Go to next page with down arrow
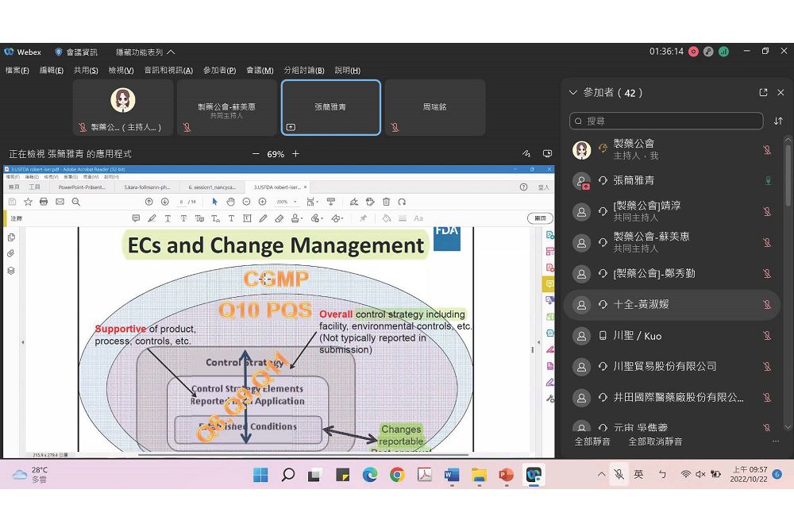The height and width of the screenshot is (532, 794). tap(164, 202)
